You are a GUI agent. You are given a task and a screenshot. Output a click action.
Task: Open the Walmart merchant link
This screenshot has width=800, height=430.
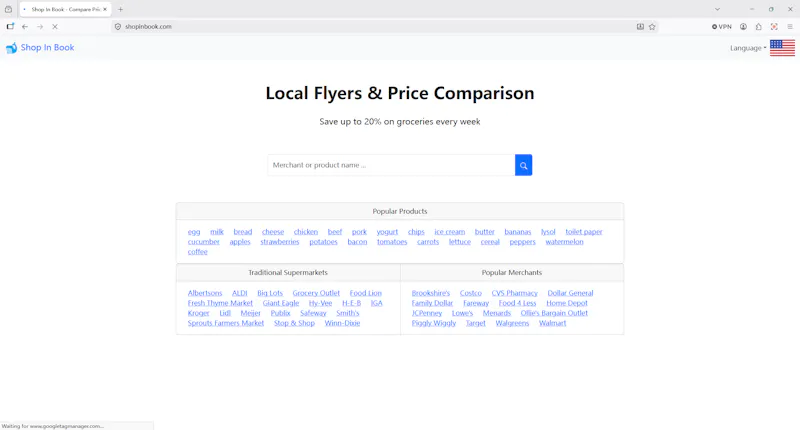tap(553, 323)
